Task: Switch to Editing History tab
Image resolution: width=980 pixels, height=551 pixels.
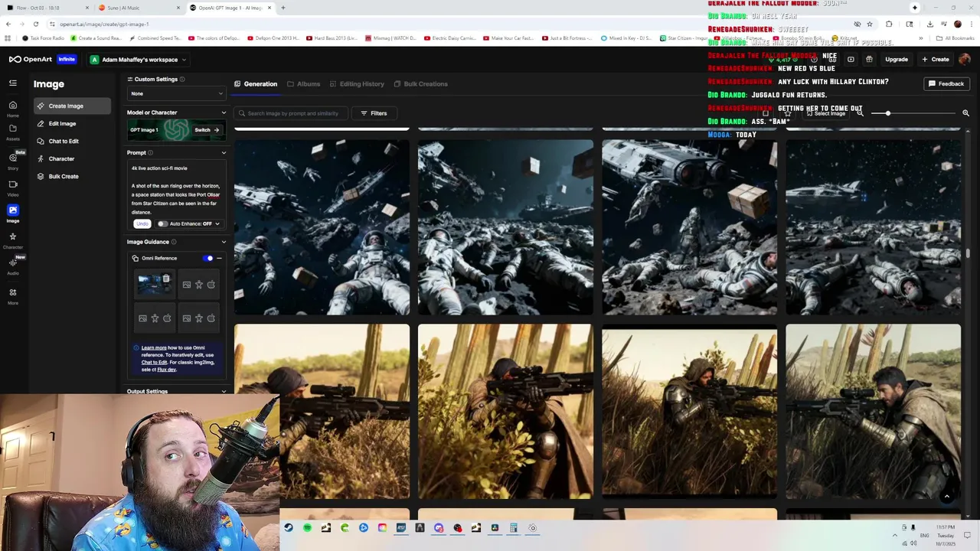Action: pos(357,84)
